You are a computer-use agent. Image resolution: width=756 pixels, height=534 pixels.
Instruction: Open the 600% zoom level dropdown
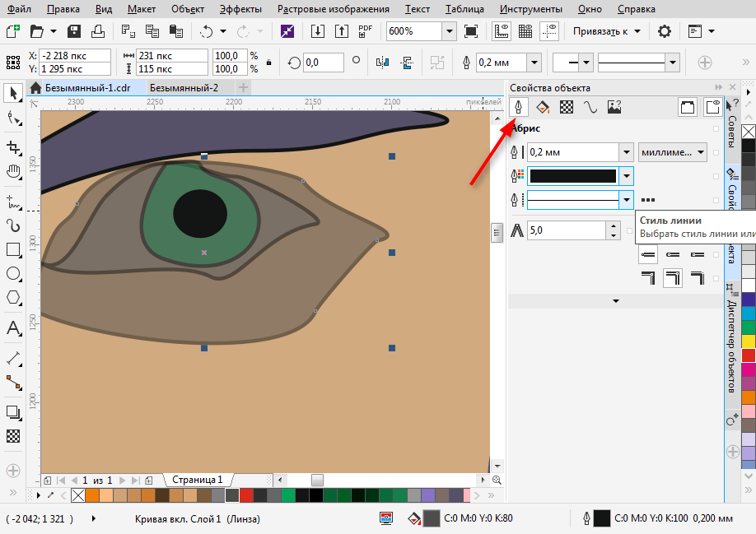(449, 31)
